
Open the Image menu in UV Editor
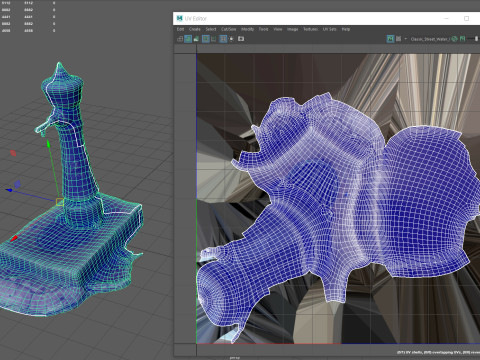tap(292, 29)
